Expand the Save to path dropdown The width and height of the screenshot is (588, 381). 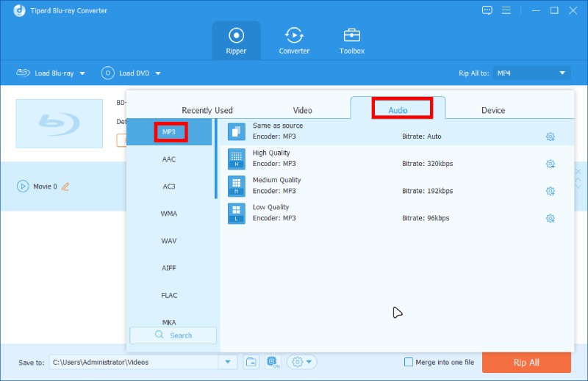[228, 362]
